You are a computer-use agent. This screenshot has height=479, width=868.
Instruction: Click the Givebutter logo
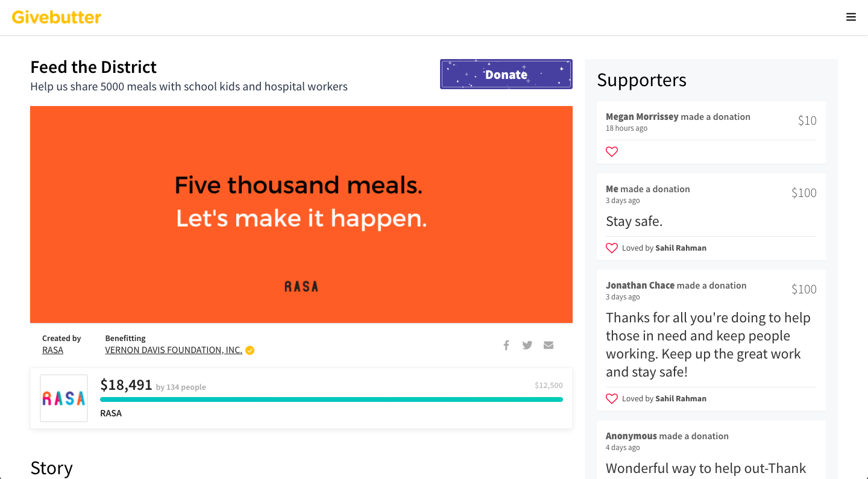pos(57,17)
